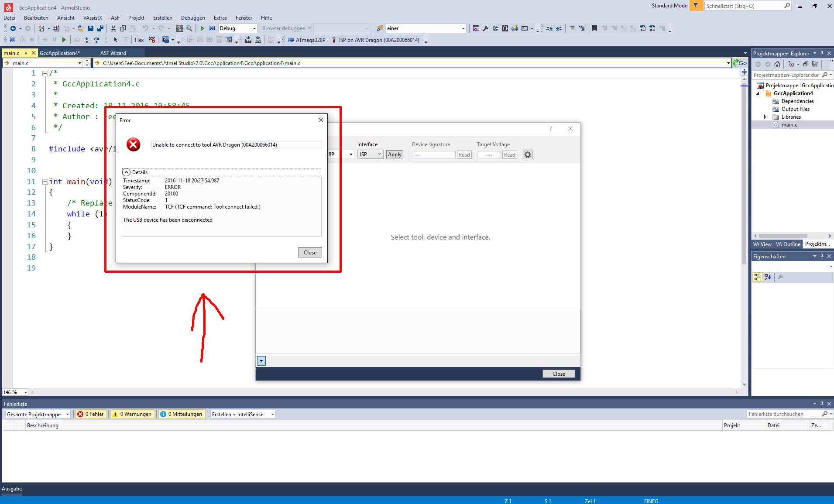The width and height of the screenshot is (834, 504).
Task: Click the Alphabetical sort icon in Eigenschaften
Action: point(768,277)
